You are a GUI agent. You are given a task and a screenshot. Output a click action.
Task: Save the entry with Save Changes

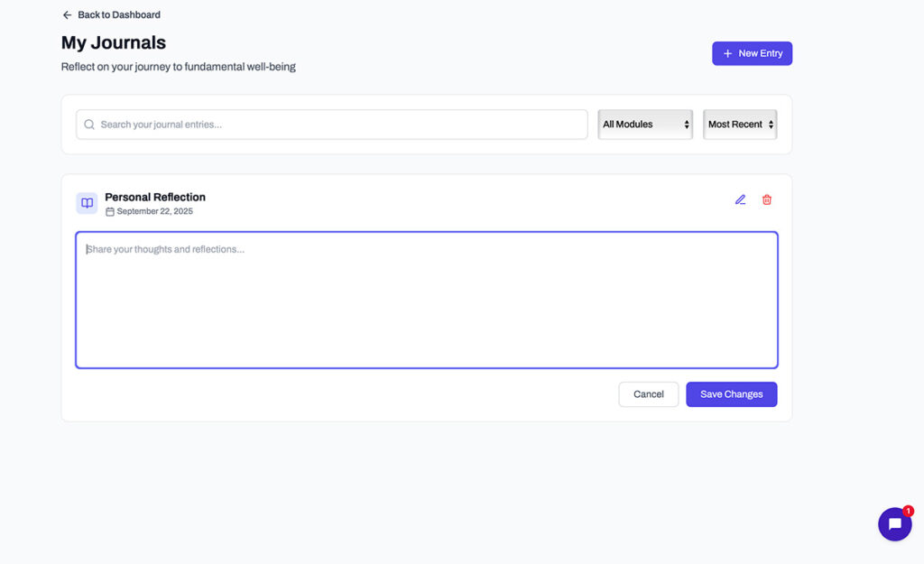[x=731, y=394]
